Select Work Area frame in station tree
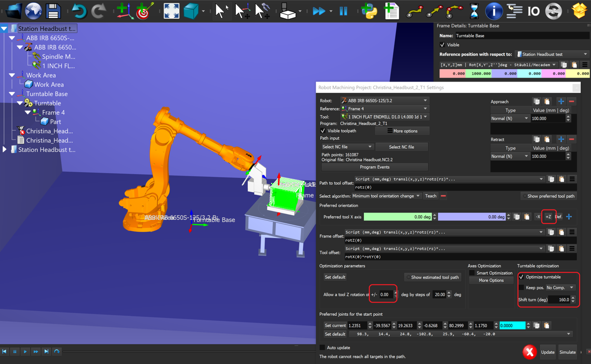591x364 pixels. pos(41,75)
